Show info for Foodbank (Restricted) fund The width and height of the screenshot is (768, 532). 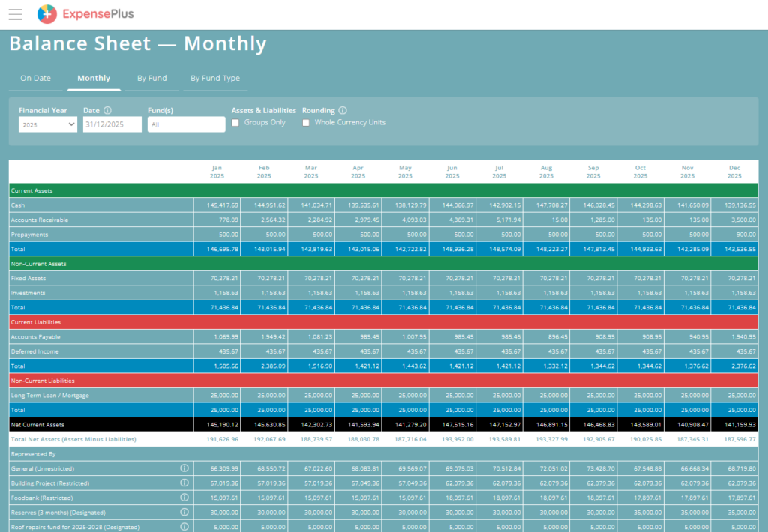point(184,498)
